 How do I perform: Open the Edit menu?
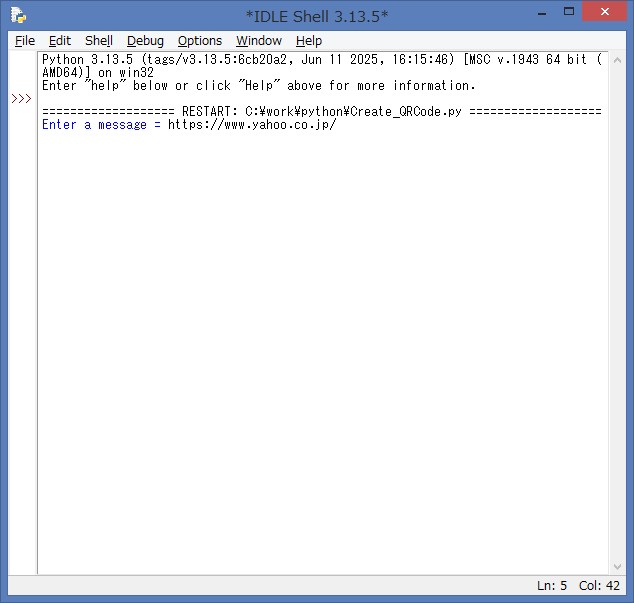coord(60,41)
